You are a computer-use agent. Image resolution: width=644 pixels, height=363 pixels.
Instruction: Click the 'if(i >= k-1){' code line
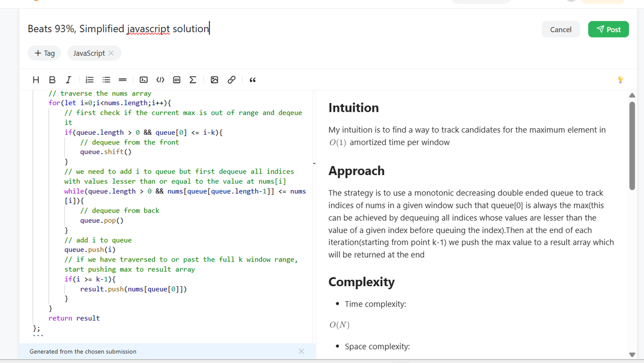[x=90, y=279]
